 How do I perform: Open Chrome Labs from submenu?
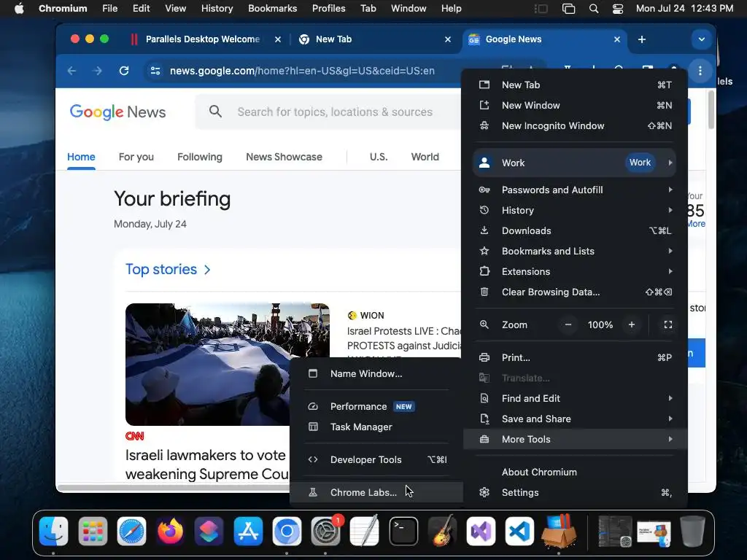pos(376,493)
